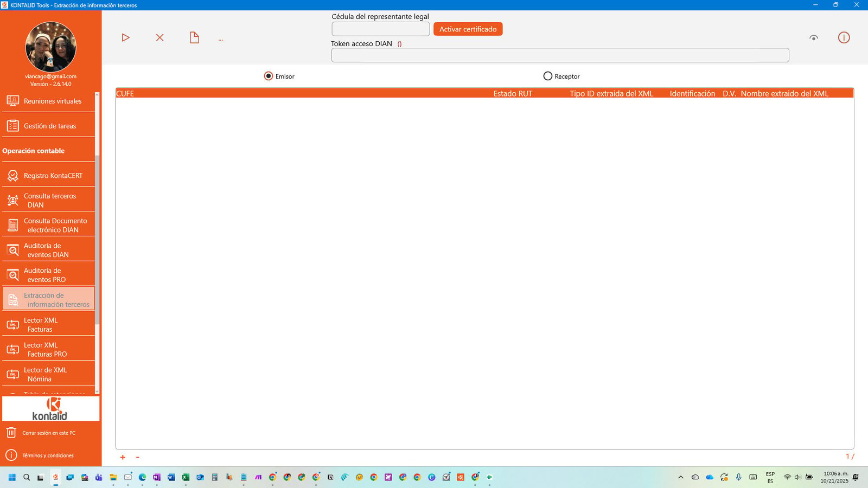Open Gestión de tareas in sidebar

pos(48,126)
